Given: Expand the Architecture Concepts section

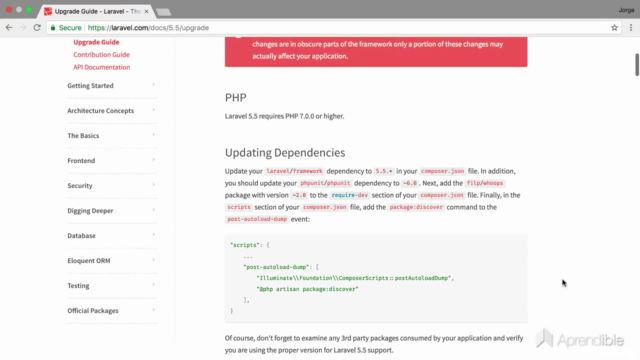Looking at the screenshot, I should [111, 110].
